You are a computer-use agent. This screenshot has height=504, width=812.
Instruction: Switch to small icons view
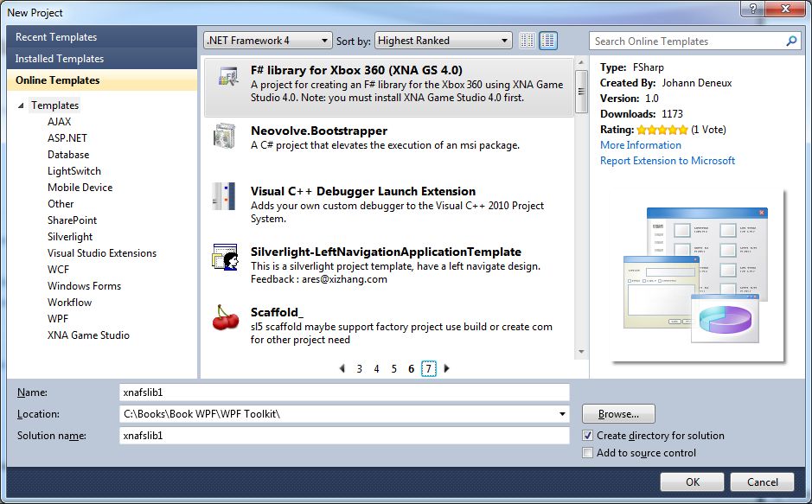click(x=526, y=40)
